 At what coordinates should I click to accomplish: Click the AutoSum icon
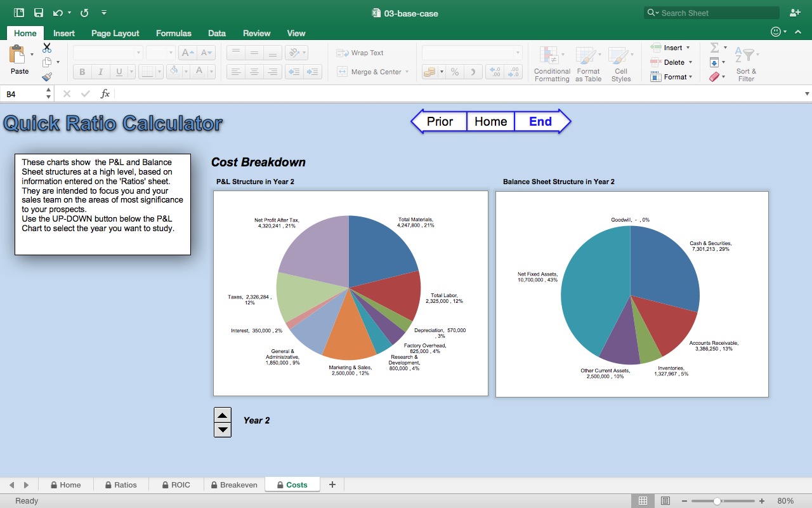point(716,47)
